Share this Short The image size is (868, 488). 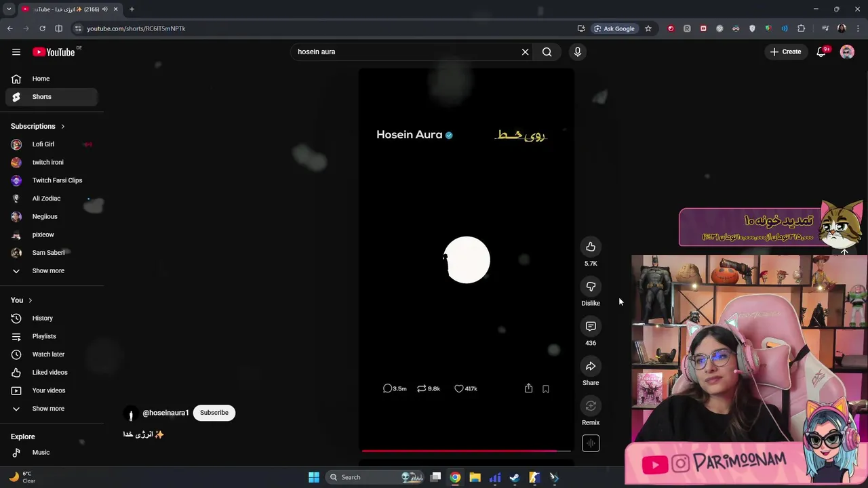[591, 366]
